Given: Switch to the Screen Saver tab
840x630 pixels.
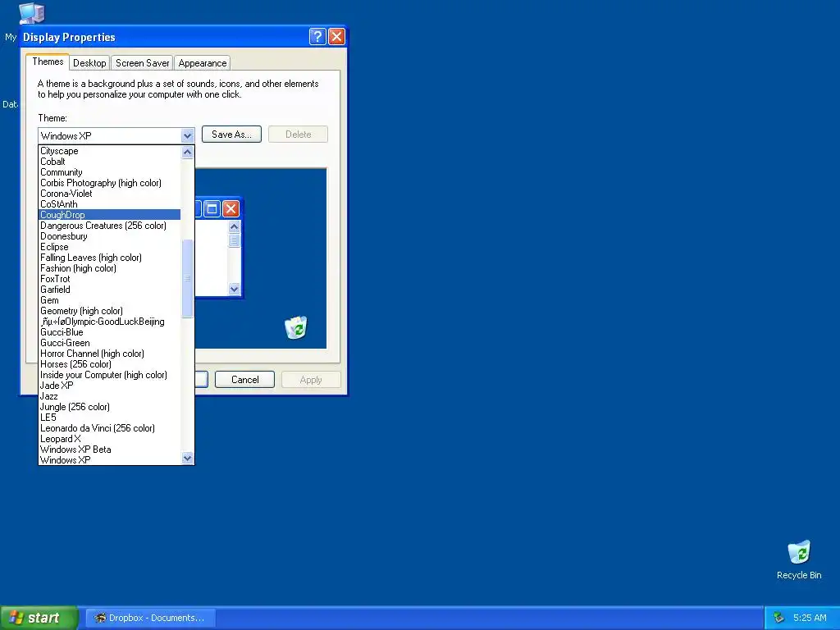Looking at the screenshot, I should point(142,62).
